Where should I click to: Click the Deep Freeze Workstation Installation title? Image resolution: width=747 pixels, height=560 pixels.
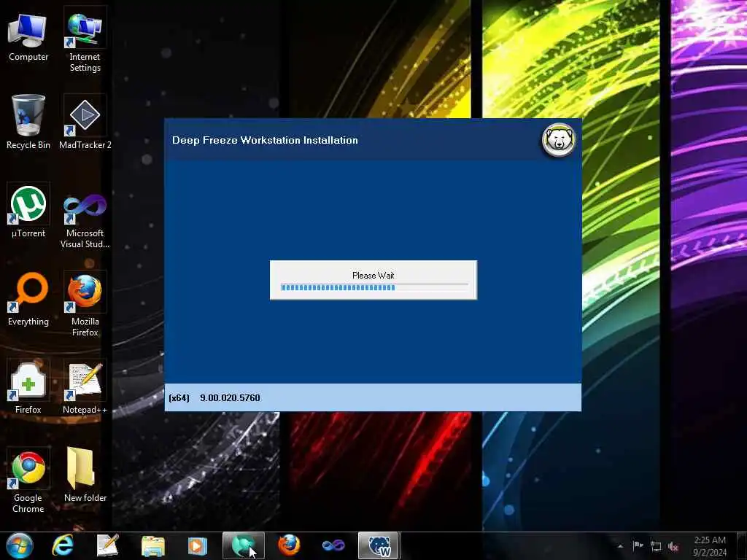pos(265,141)
